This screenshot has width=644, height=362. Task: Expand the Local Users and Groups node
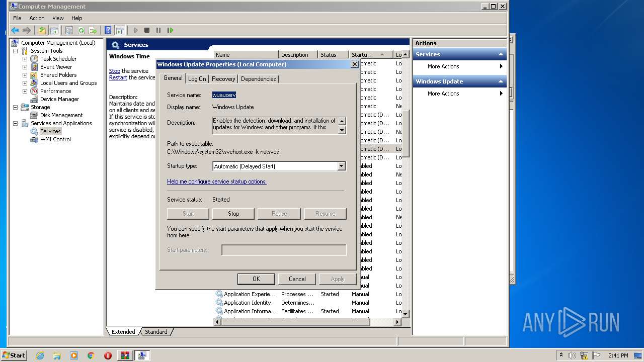[x=25, y=83]
